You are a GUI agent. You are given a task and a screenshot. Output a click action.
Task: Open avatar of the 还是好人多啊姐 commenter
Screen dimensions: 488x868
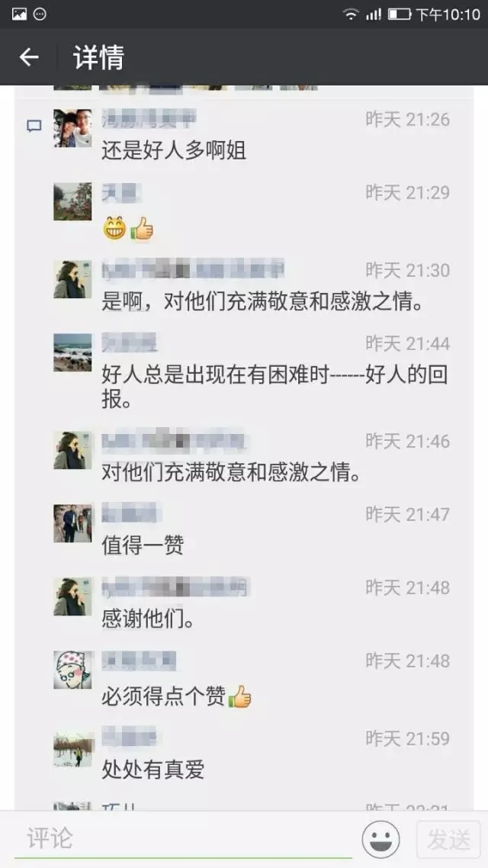[72, 128]
